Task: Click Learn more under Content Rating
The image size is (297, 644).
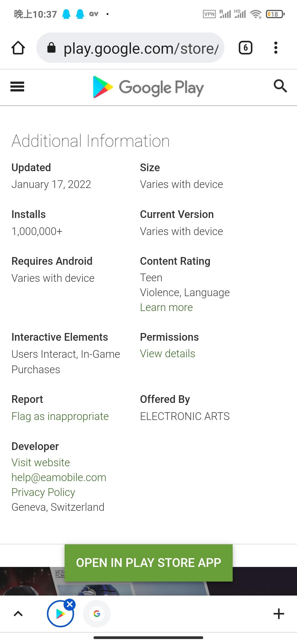Action: [166, 307]
